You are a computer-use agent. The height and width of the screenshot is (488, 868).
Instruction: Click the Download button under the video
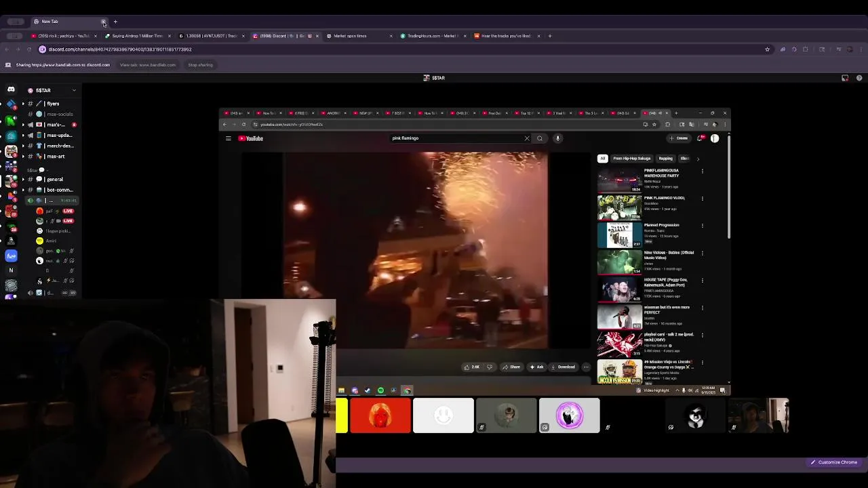pos(563,367)
